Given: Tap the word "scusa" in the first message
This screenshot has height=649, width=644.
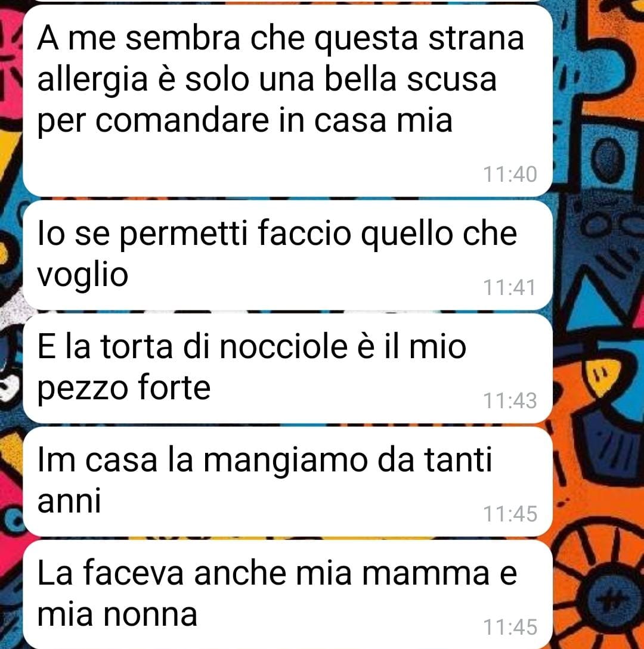Looking at the screenshot, I should 451,80.
